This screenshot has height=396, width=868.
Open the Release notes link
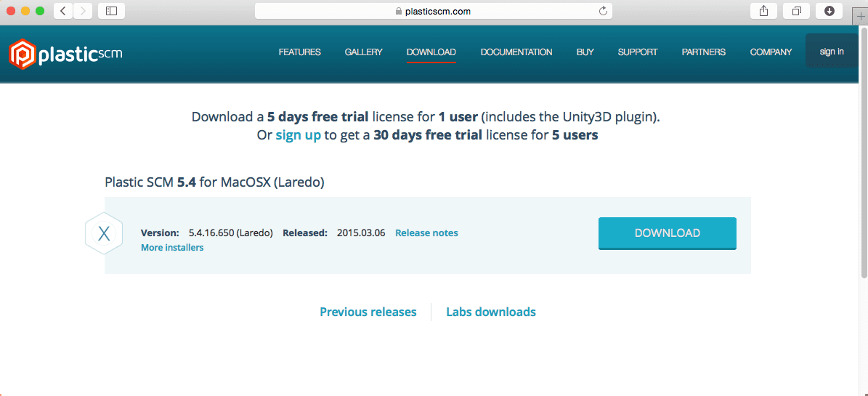pos(427,233)
